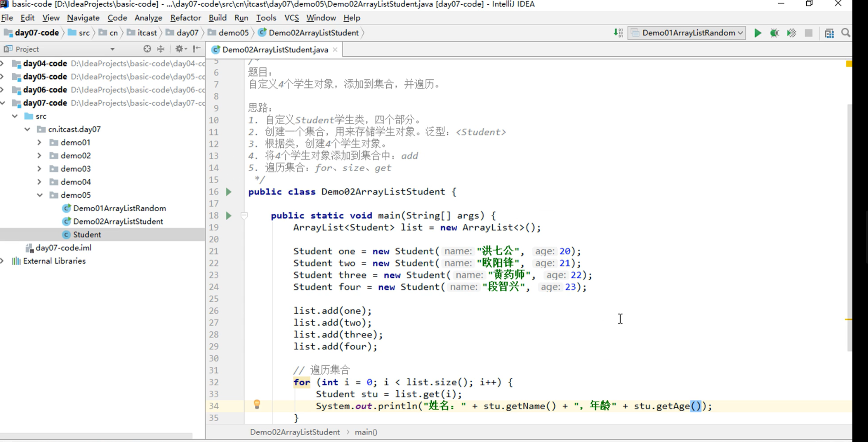Toggle code folding marker at main method
This screenshot has width=868, height=442.
pyautogui.click(x=244, y=216)
